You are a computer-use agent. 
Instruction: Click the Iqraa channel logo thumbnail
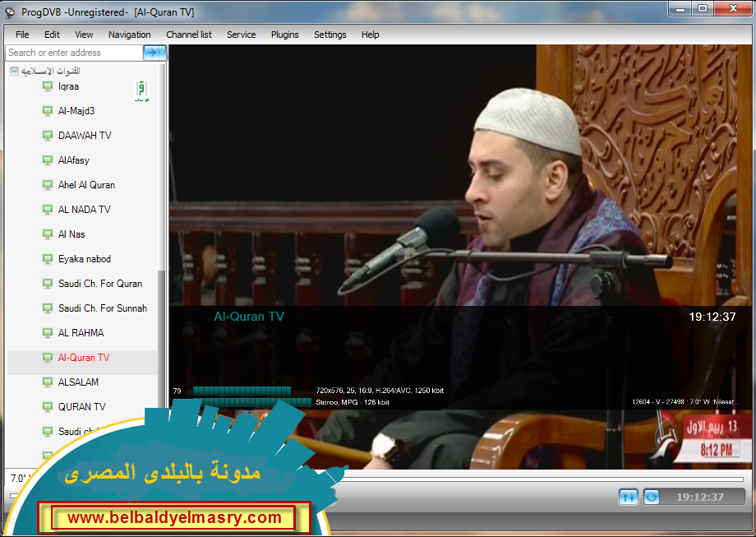(x=141, y=90)
